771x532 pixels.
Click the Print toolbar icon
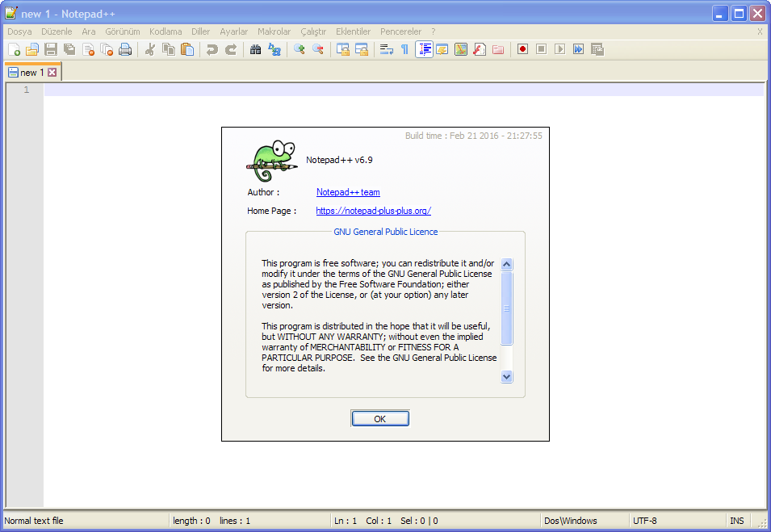coord(124,49)
